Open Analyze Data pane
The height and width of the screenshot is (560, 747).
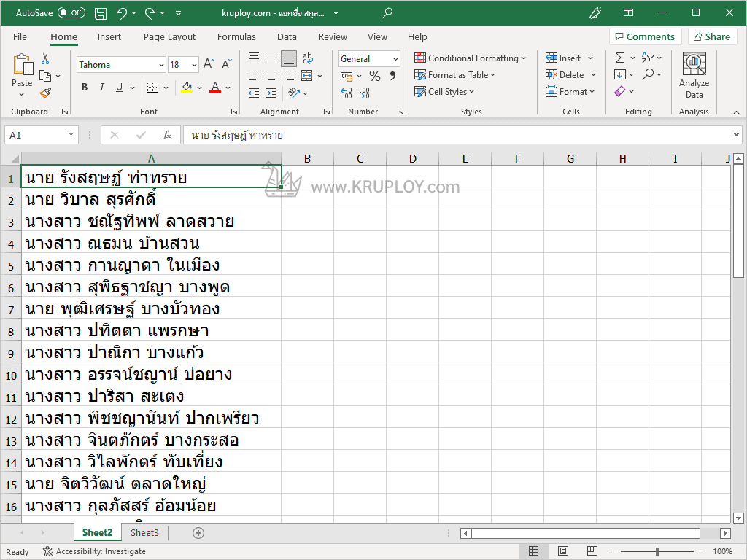(694, 76)
